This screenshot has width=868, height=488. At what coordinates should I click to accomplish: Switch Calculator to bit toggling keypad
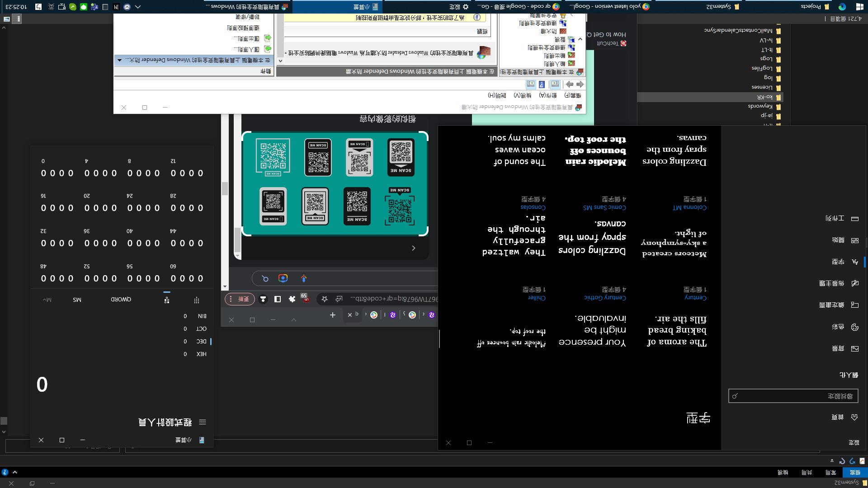[167, 300]
